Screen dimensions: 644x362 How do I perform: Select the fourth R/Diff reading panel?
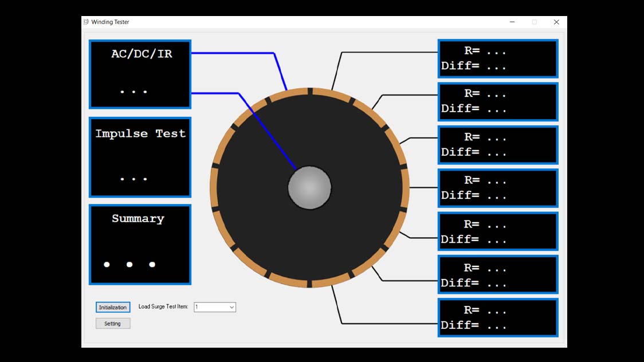pyautogui.click(x=497, y=188)
